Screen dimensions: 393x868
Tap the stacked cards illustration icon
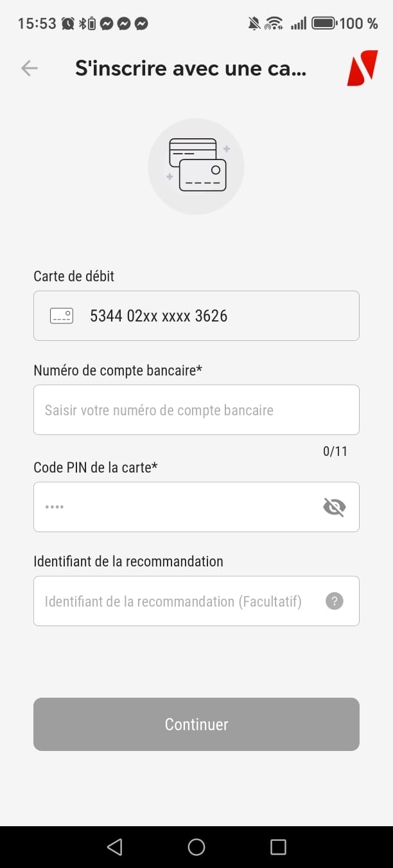pyautogui.click(x=197, y=167)
